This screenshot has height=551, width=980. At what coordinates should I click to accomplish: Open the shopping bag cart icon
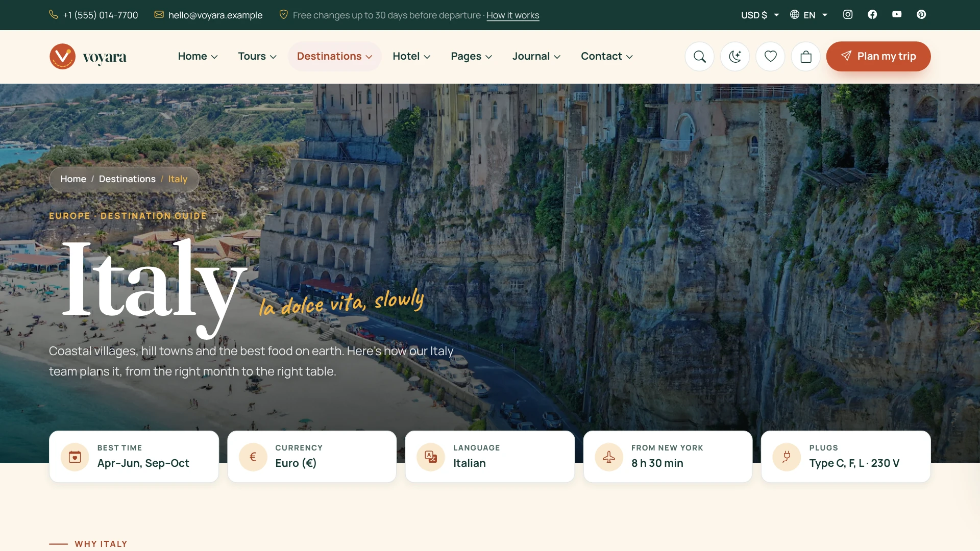[x=806, y=56]
